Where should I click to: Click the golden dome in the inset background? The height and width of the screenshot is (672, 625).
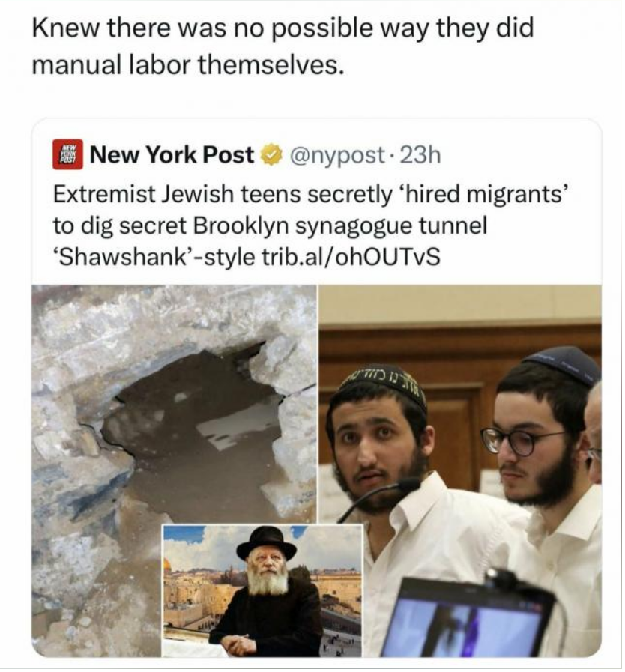coord(167,564)
